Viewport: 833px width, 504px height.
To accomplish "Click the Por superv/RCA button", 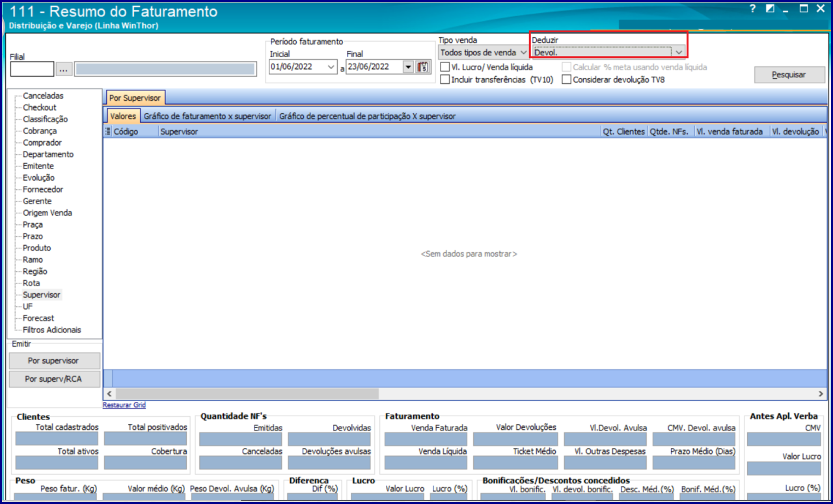I will (x=55, y=379).
